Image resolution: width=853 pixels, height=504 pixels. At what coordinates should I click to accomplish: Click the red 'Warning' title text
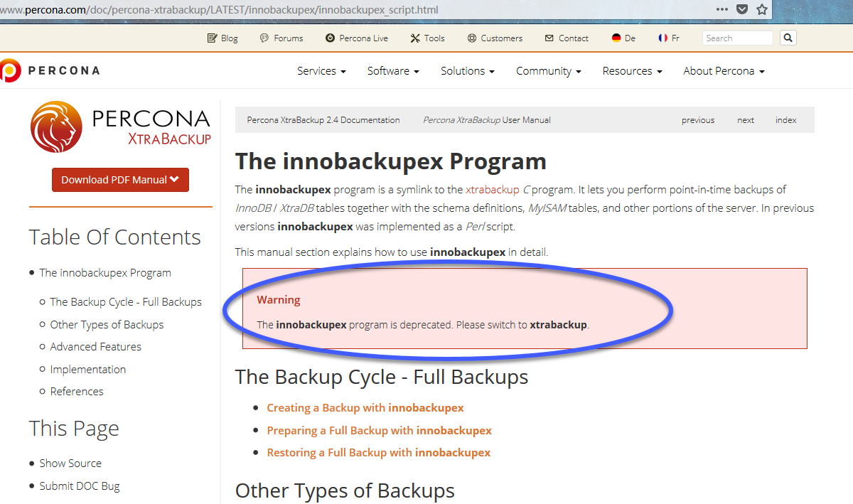[x=279, y=300]
